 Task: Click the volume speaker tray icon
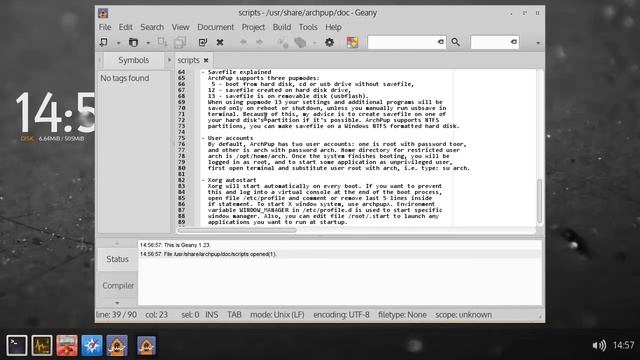pyautogui.click(x=599, y=345)
